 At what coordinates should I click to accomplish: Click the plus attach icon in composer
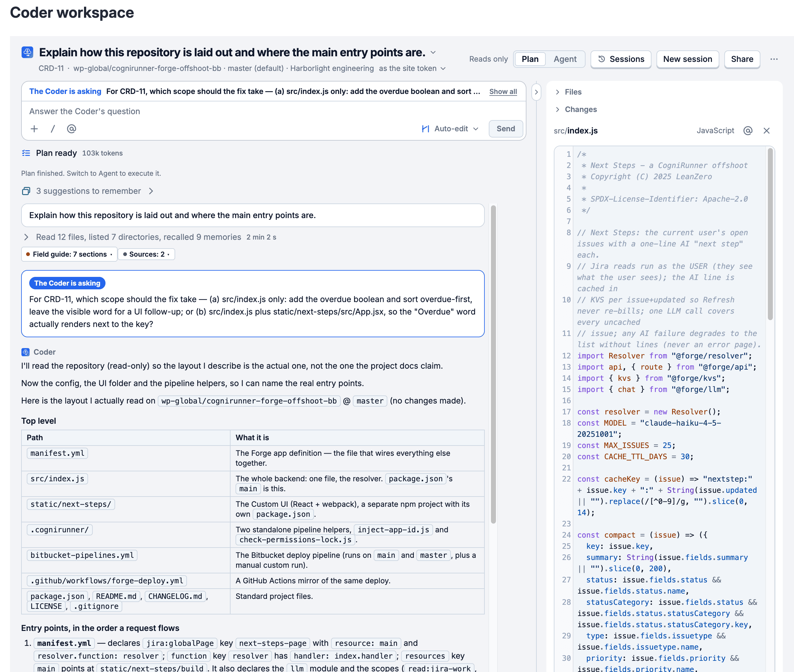tap(34, 129)
